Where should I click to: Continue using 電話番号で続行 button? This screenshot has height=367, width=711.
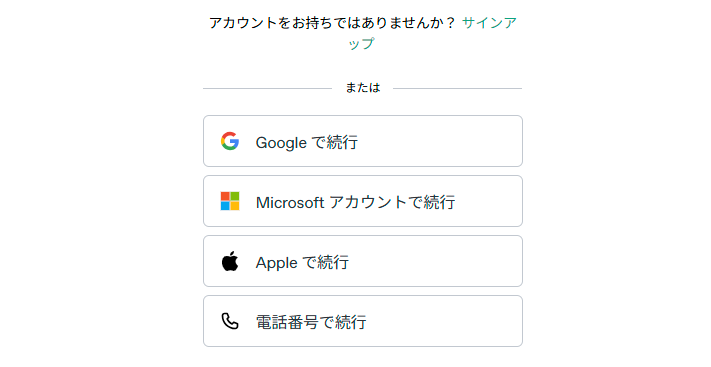pos(363,321)
